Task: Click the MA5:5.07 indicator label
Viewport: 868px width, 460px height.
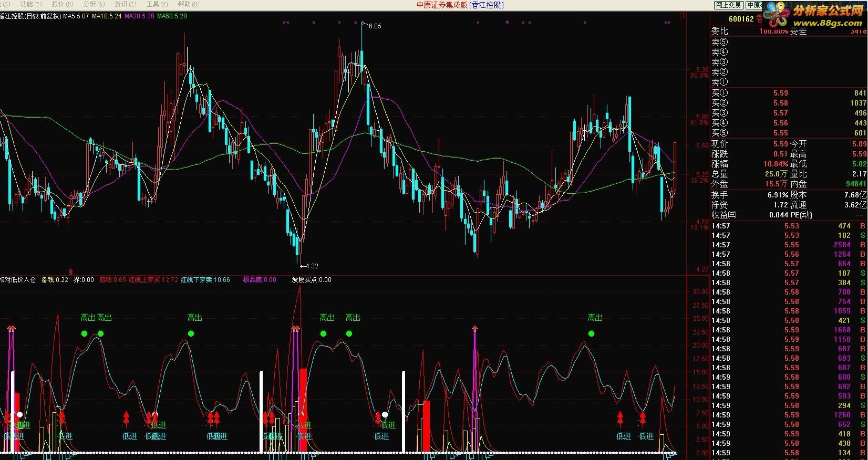Action: (x=76, y=16)
